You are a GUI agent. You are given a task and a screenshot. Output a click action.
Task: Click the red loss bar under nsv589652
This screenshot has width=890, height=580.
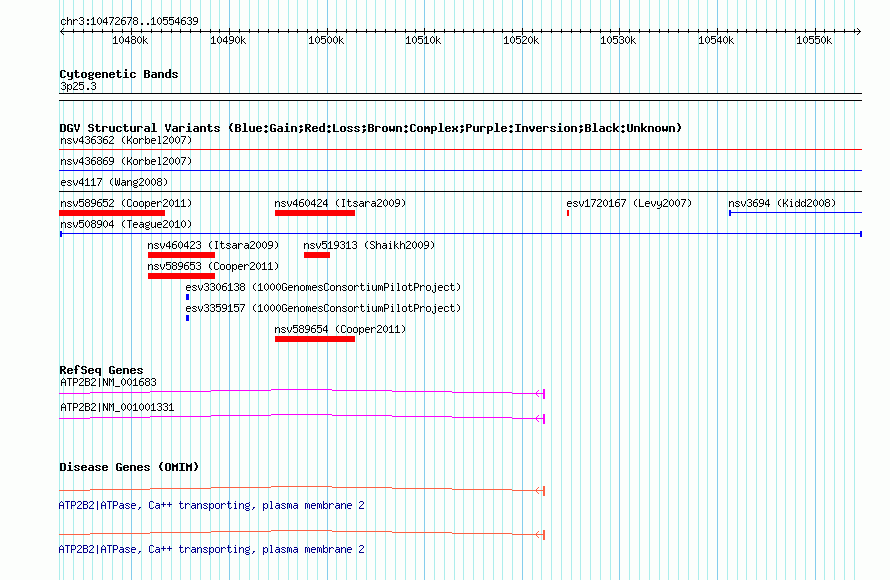[112, 213]
